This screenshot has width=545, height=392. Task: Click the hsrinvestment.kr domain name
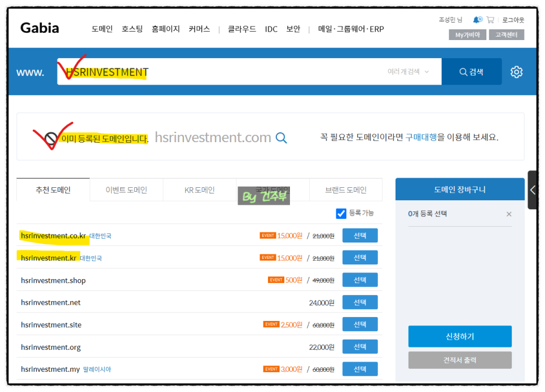click(49, 258)
